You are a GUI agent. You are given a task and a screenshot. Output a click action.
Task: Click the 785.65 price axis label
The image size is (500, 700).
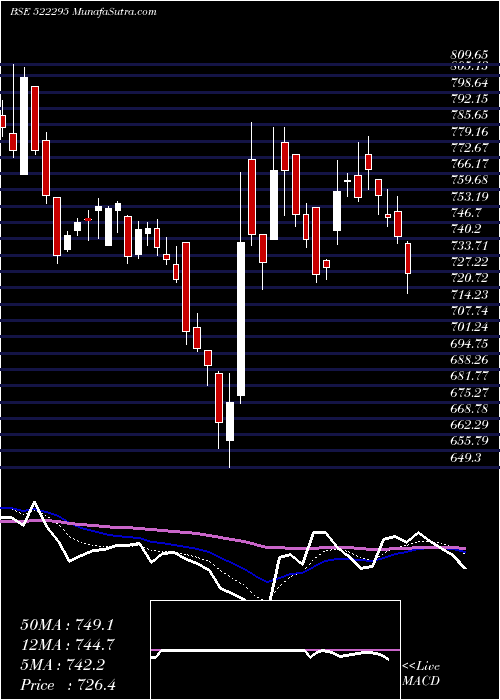tap(469, 115)
